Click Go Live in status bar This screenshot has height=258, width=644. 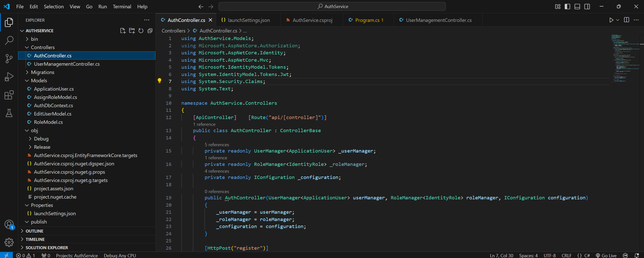pos(606,255)
